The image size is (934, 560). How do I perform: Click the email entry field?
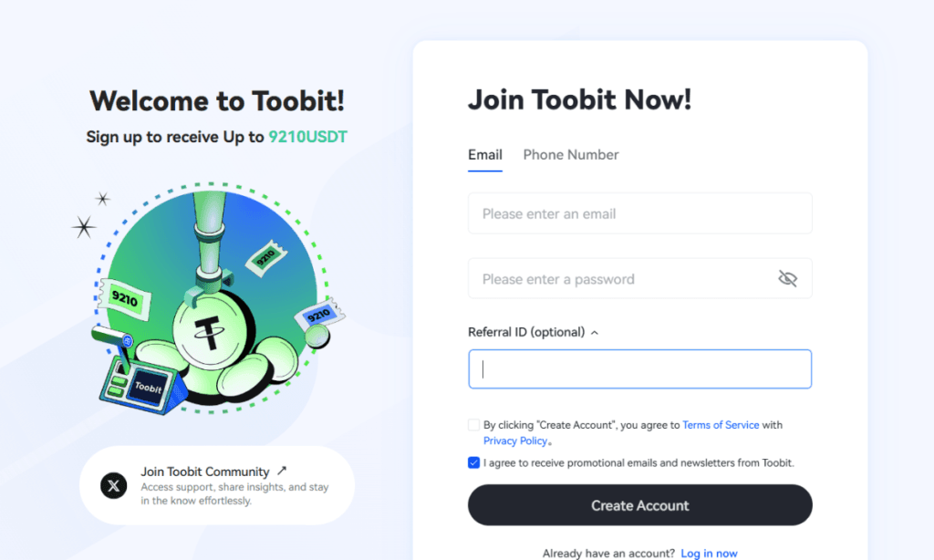(x=639, y=213)
